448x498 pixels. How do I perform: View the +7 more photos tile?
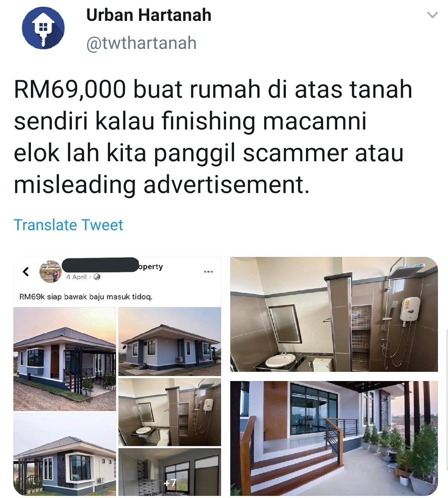point(170,472)
